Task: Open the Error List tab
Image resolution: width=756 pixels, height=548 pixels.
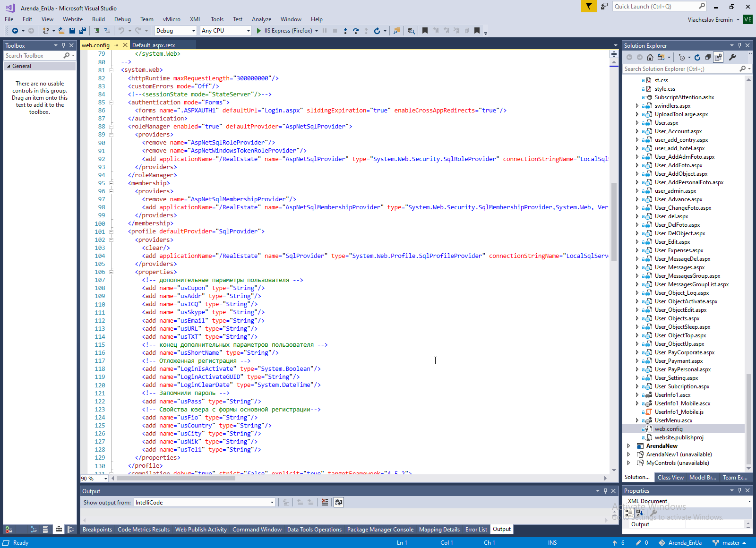Action: click(x=476, y=530)
